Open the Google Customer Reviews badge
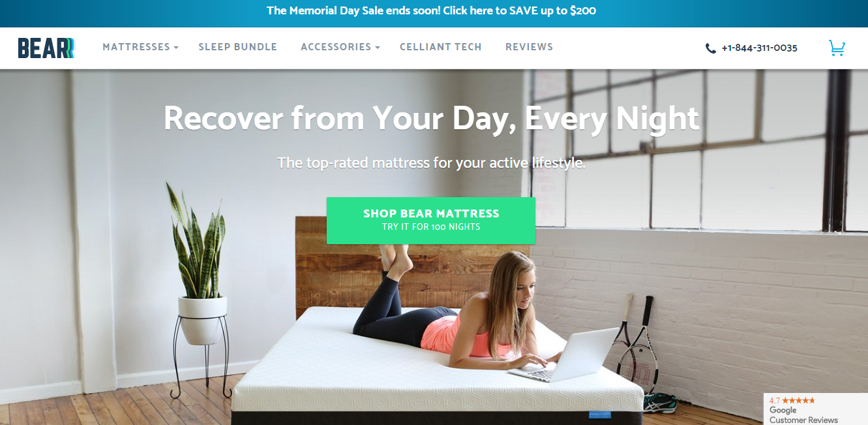The height and width of the screenshot is (425, 868). 815,409
